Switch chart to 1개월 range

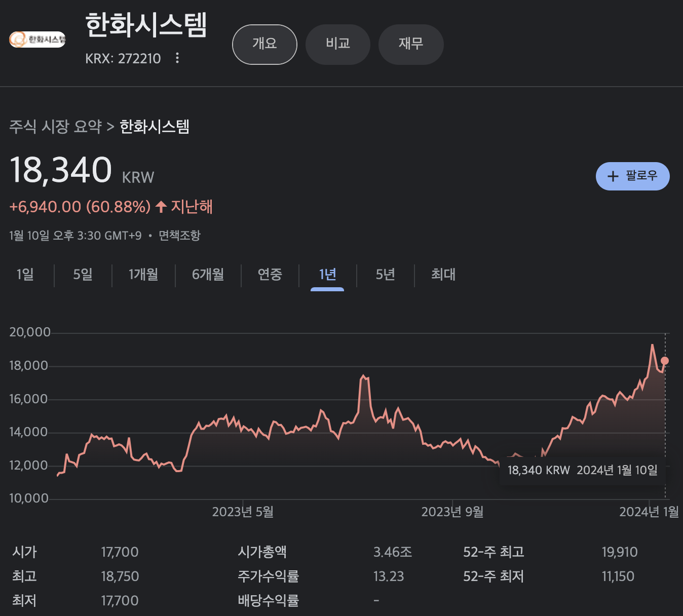[143, 275]
